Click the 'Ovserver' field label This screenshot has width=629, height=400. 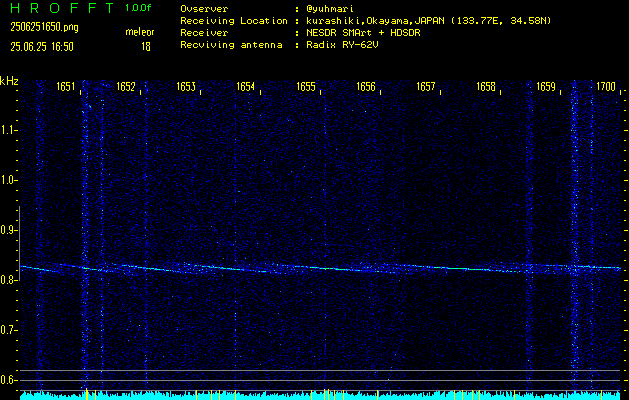pos(204,9)
